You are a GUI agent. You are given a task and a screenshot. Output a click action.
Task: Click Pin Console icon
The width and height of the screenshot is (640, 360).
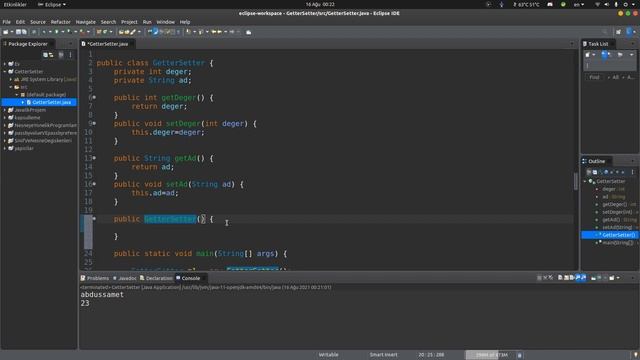tap(593, 278)
